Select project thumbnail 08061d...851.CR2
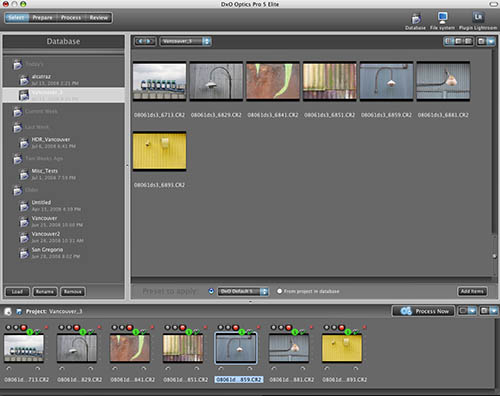This screenshot has height=396, width=500. pyautogui.click(x=183, y=348)
